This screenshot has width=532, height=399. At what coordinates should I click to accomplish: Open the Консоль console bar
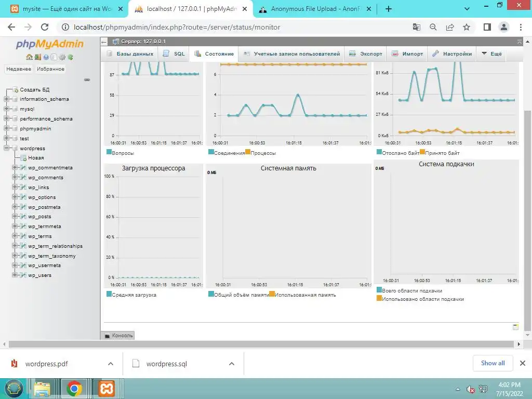click(118, 336)
